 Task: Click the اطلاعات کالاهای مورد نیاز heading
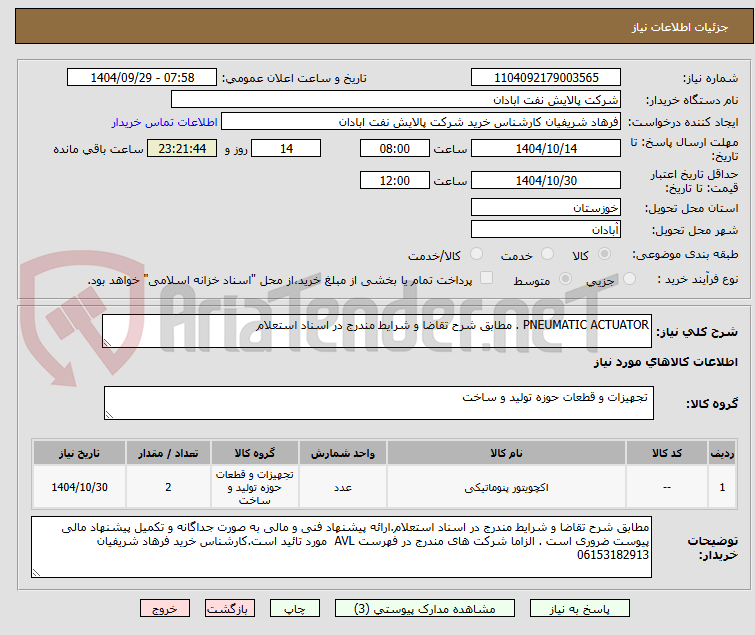pyautogui.click(x=665, y=362)
